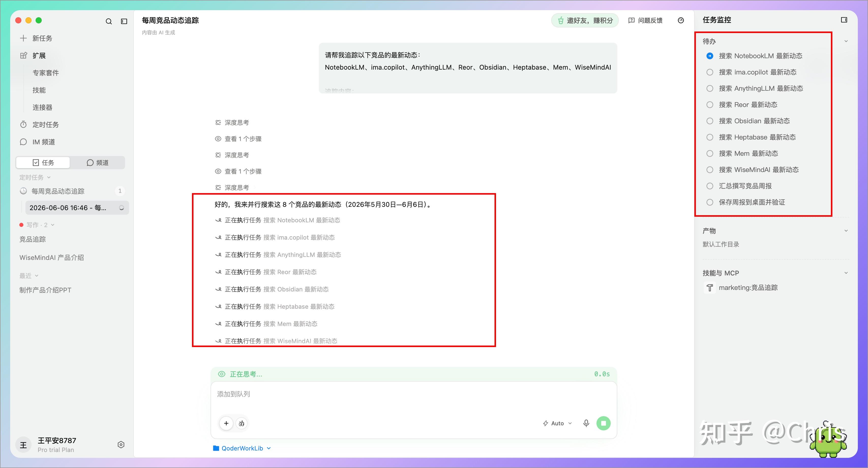Collapse the 定时任务 group chevron

49,177
